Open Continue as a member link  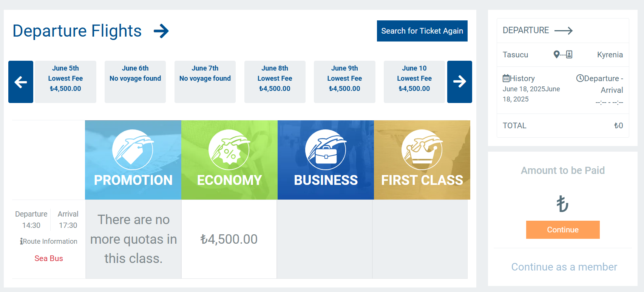[564, 267]
